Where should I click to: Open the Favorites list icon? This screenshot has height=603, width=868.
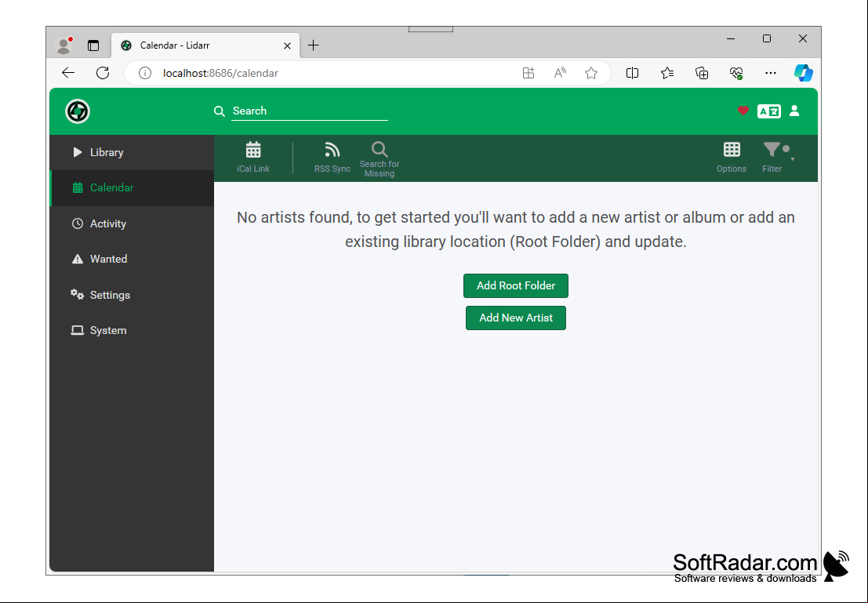[667, 73]
